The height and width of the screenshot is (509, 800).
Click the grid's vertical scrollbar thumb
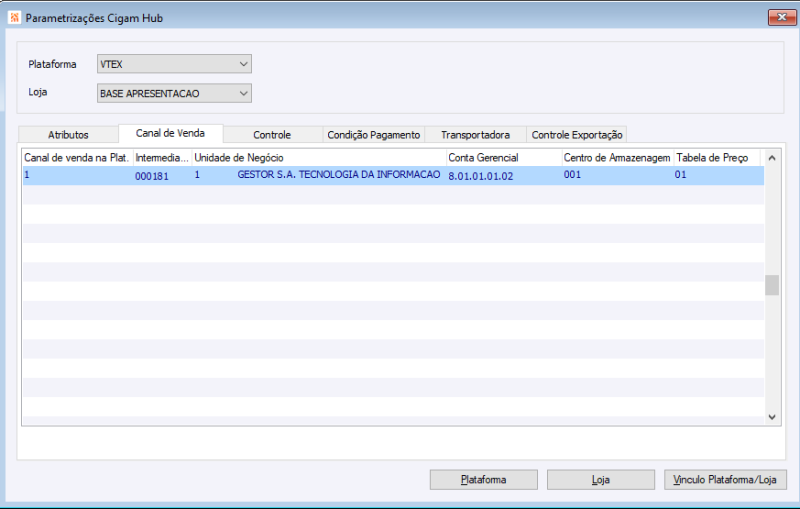coord(772,285)
